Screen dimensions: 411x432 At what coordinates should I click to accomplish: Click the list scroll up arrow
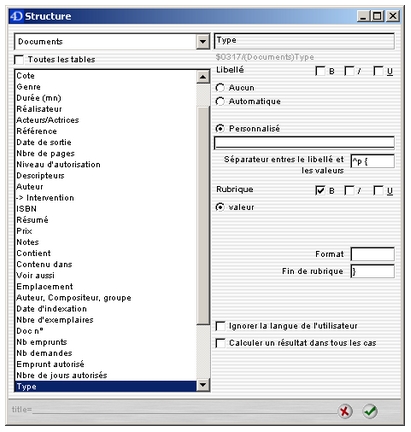203,77
